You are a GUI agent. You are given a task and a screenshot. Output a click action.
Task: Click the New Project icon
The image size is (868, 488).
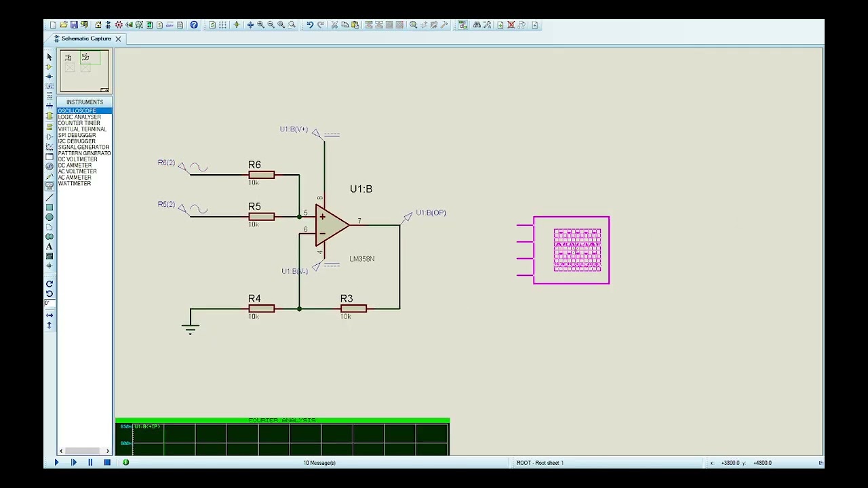(x=53, y=25)
